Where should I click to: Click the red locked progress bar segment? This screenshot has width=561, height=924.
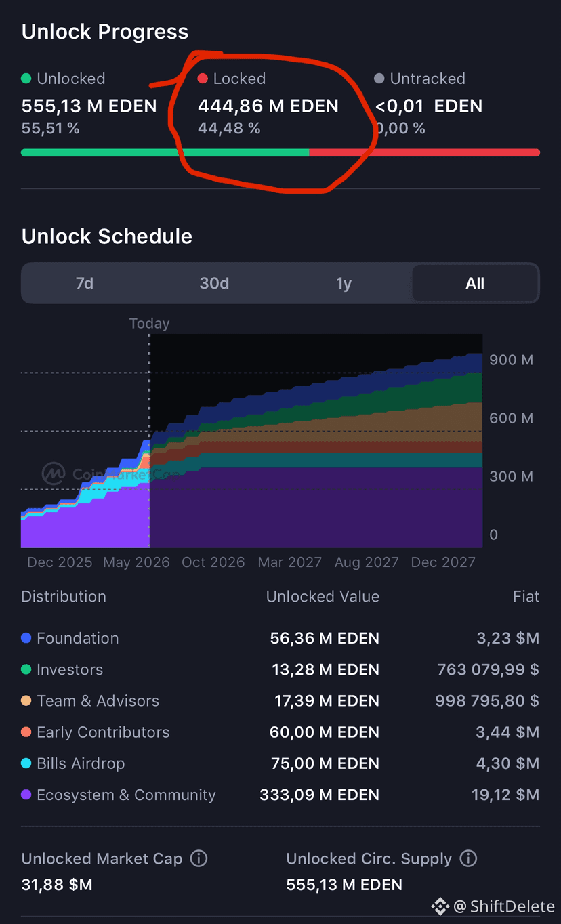[x=425, y=152]
